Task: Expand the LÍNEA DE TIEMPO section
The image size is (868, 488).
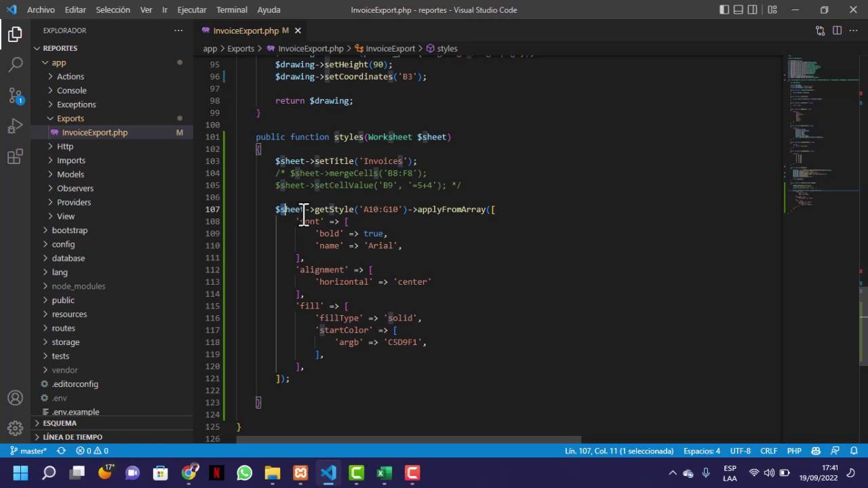Action: 72,437
